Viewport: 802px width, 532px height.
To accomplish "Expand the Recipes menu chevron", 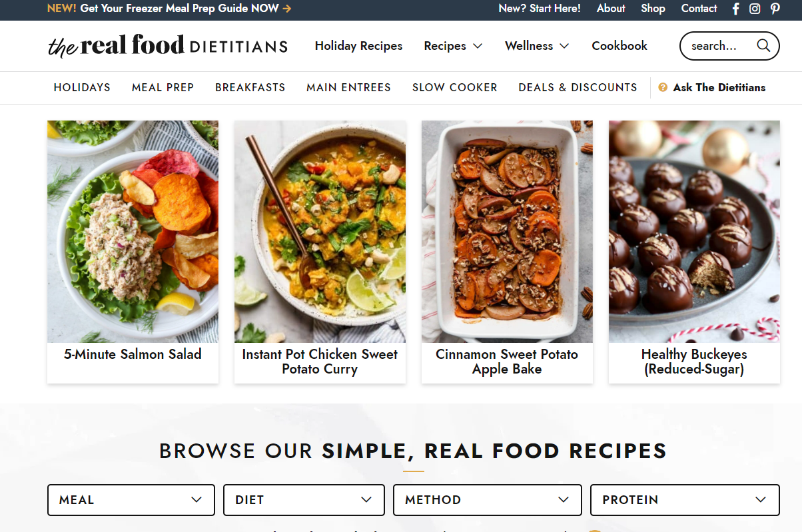I will 478,46.
